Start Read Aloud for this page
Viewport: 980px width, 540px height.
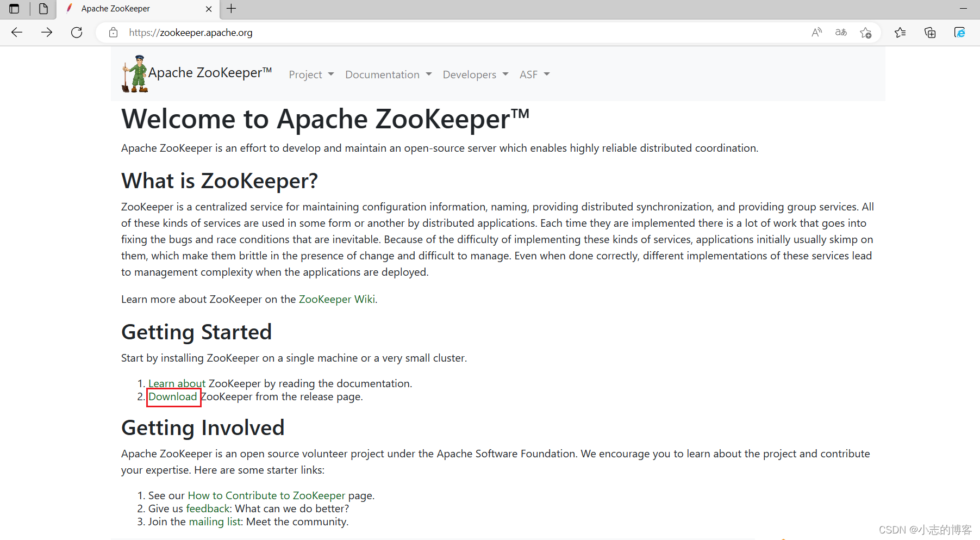(x=816, y=32)
